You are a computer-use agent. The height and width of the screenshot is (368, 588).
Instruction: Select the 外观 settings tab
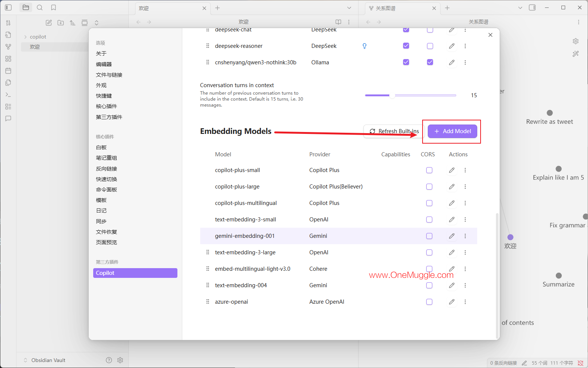point(101,85)
